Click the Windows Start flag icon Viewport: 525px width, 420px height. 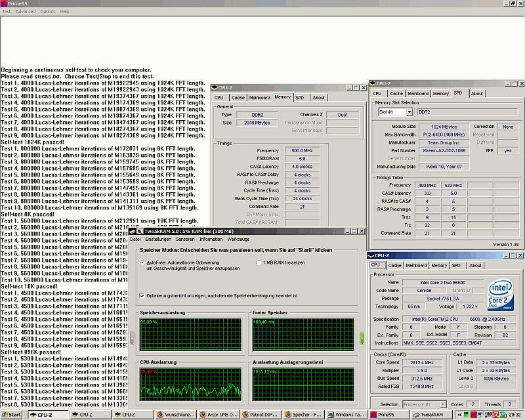coord(5,415)
